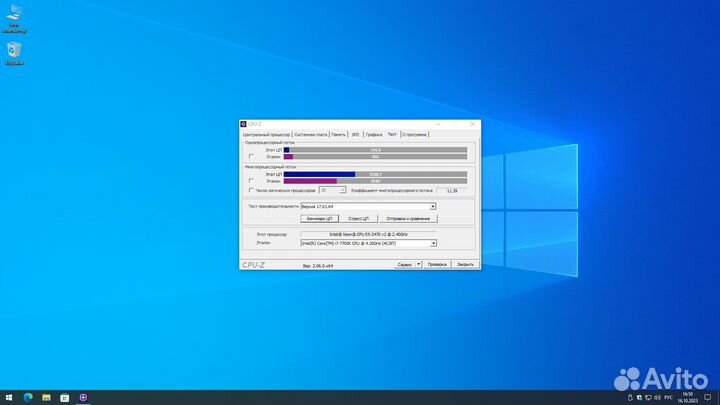The image size is (720, 405).
Task: Toggle the multi-thread Эталон checkbox
Action: 251,181
